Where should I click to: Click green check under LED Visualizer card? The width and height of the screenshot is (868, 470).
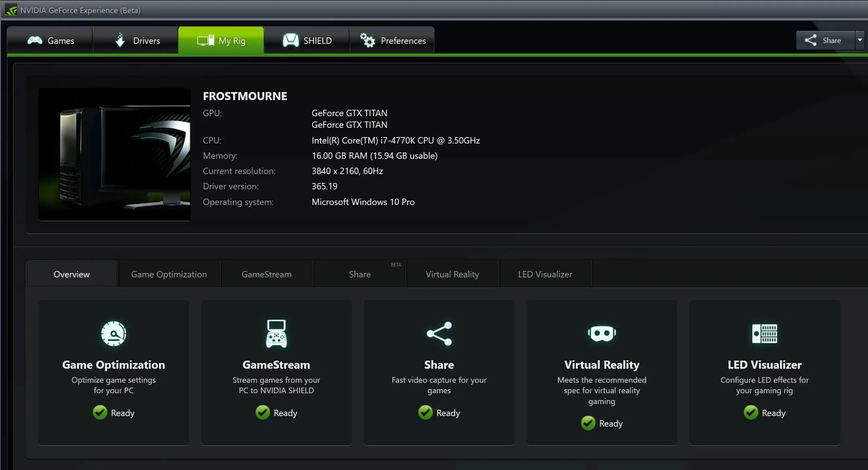[x=751, y=413]
